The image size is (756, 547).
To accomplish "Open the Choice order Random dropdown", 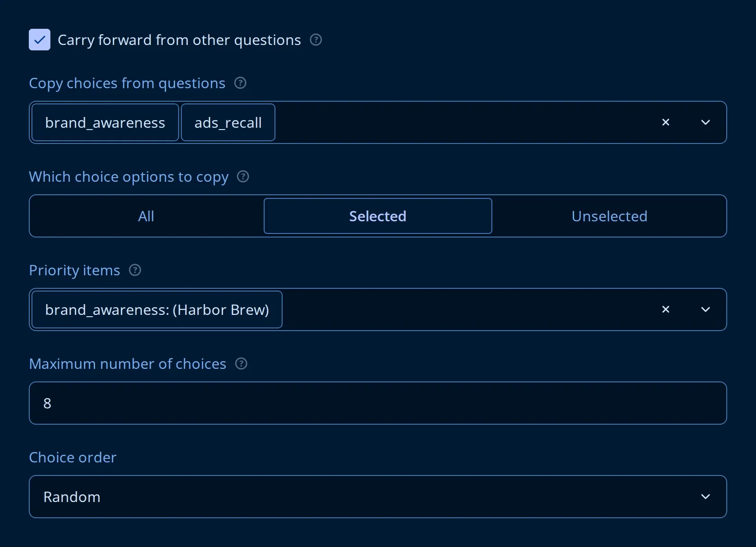I will click(378, 497).
